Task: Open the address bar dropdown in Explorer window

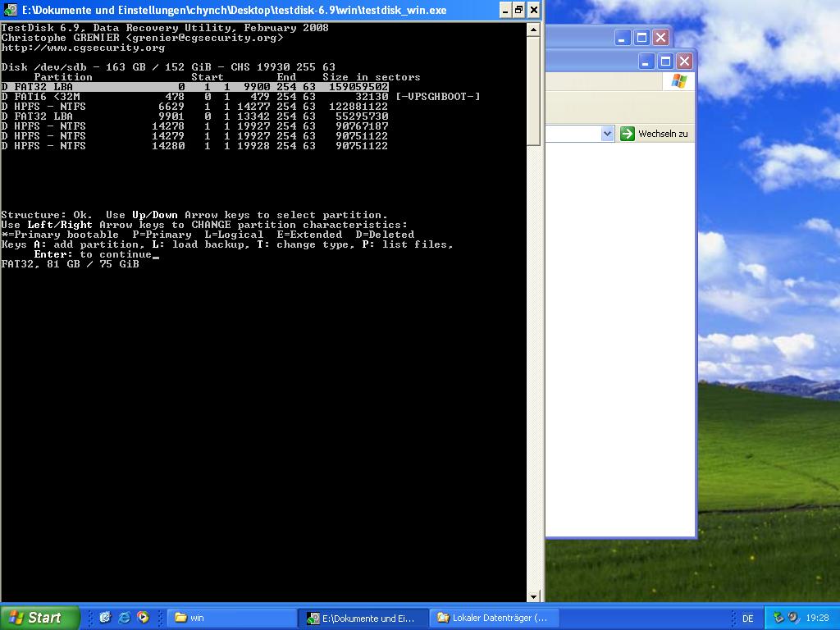Action: tap(607, 134)
